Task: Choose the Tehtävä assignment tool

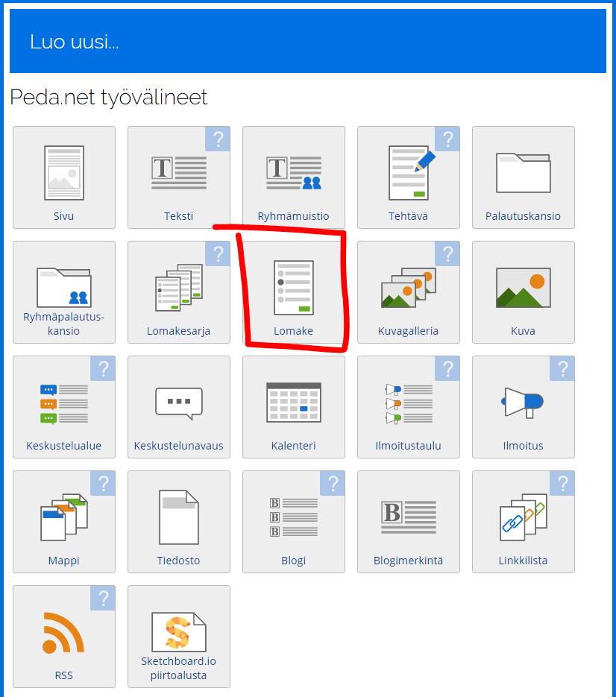Action: [x=409, y=177]
